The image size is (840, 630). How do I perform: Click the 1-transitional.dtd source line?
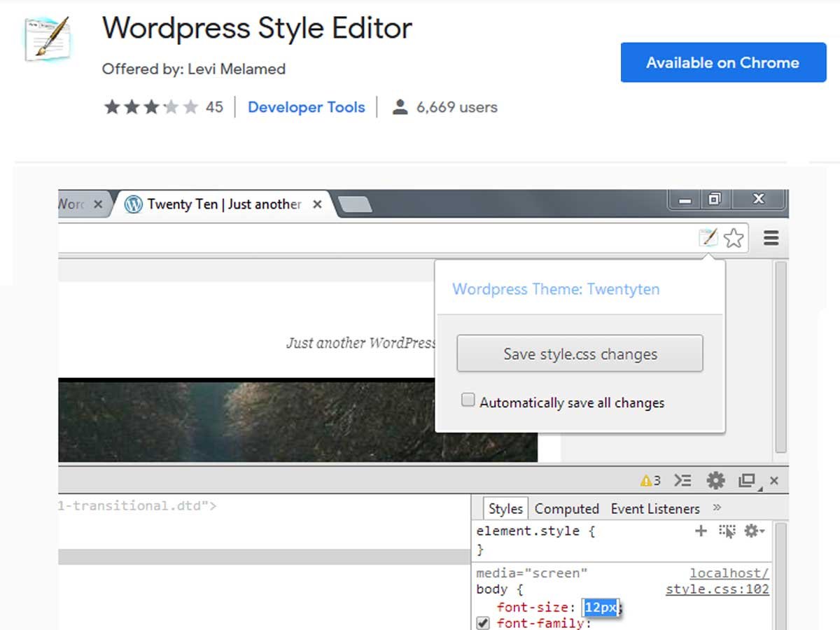tap(138, 505)
